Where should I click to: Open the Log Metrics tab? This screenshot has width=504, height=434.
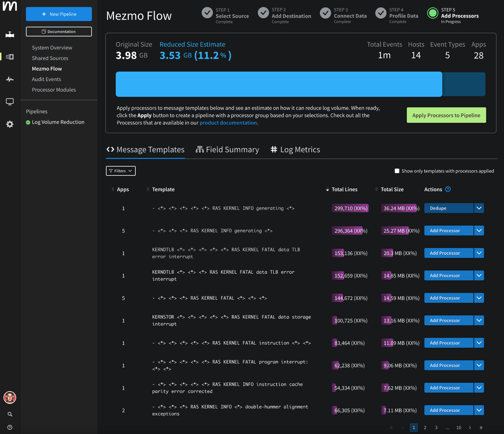pos(295,149)
